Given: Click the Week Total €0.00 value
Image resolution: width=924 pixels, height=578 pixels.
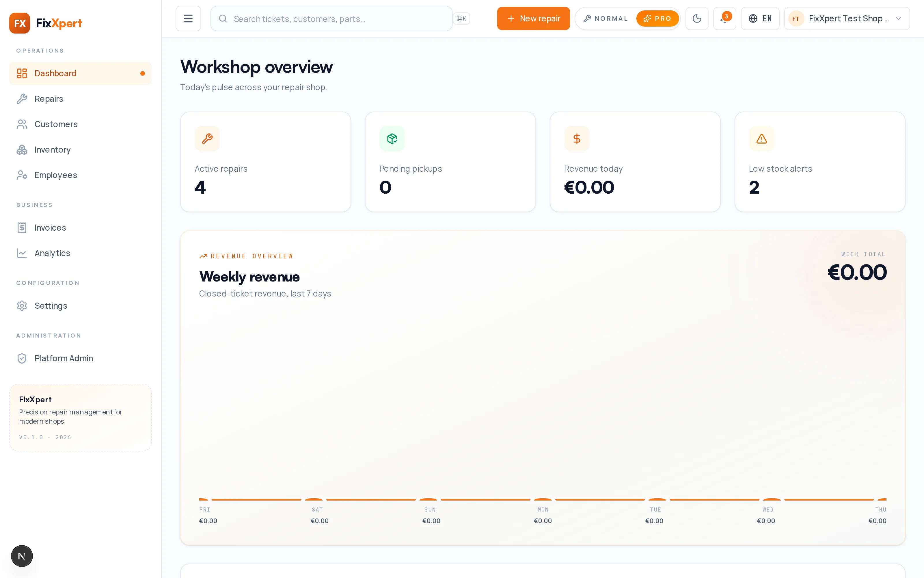Looking at the screenshot, I should tap(857, 272).
